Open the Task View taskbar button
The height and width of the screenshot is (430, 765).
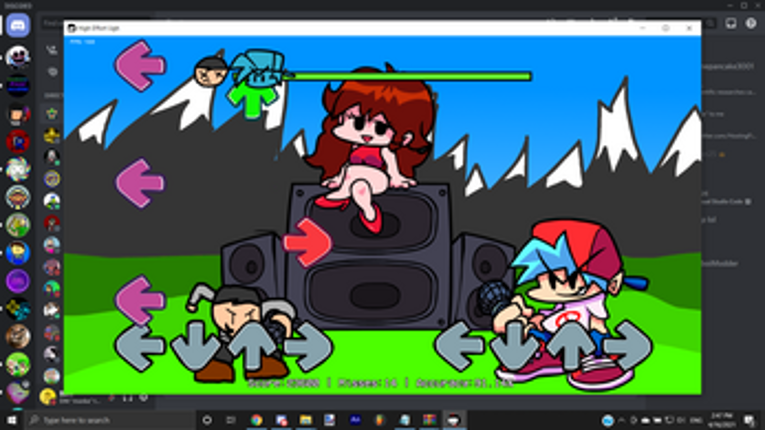[x=231, y=420]
